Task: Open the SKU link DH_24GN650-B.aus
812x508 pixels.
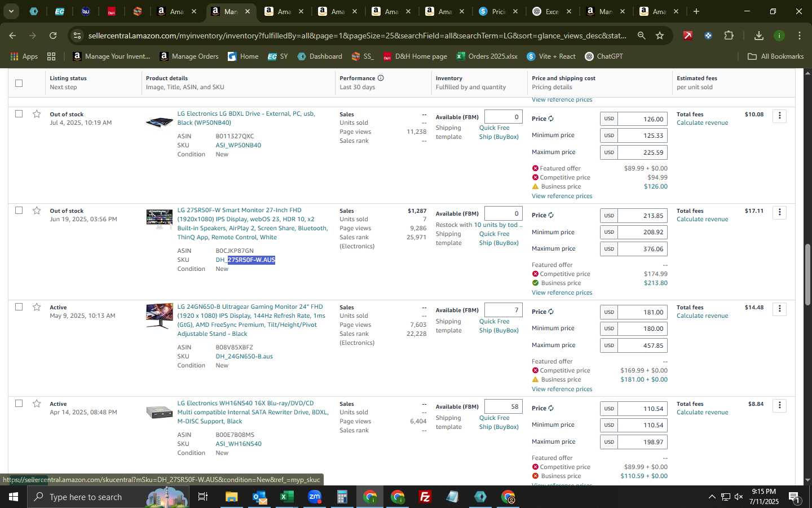Action: pos(244,356)
